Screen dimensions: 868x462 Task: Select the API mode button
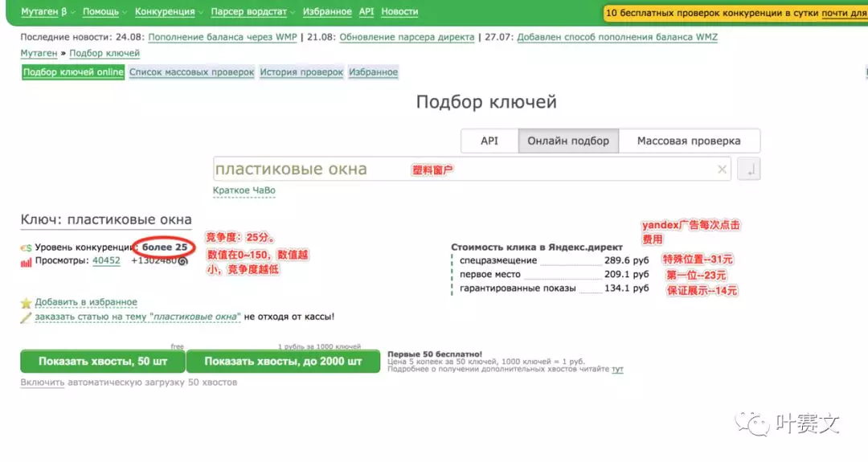click(489, 141)
